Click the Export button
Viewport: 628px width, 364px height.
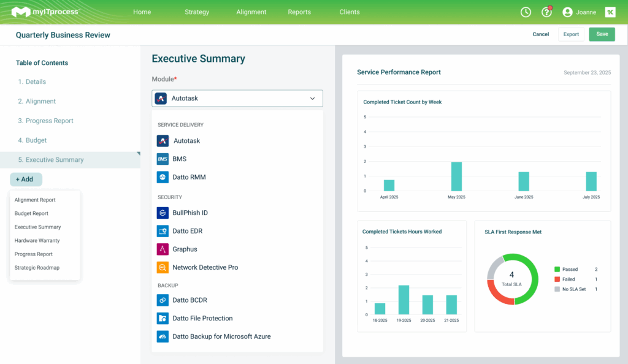pos(571,34)
